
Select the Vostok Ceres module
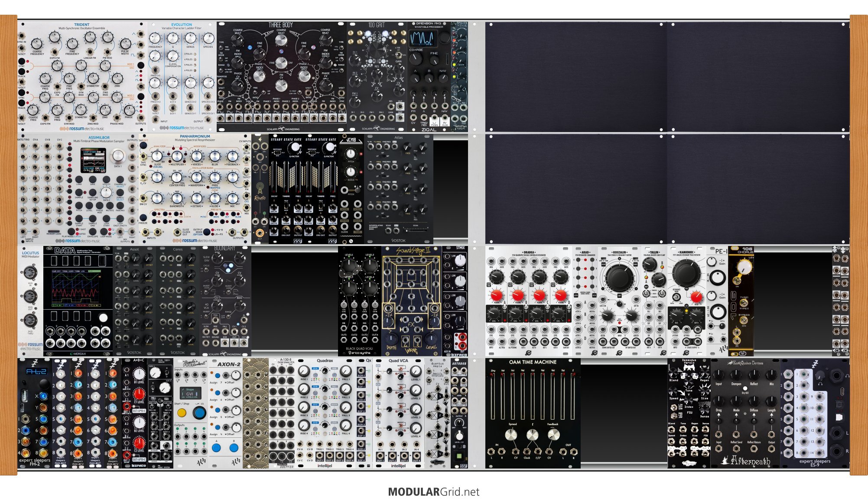click(x=178, y=301)
